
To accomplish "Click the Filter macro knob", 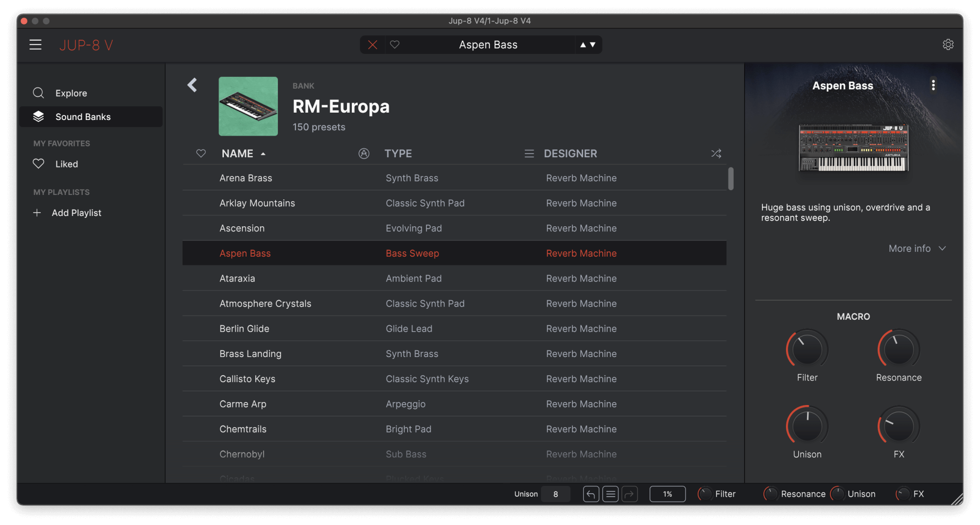I will coord(807,350).
